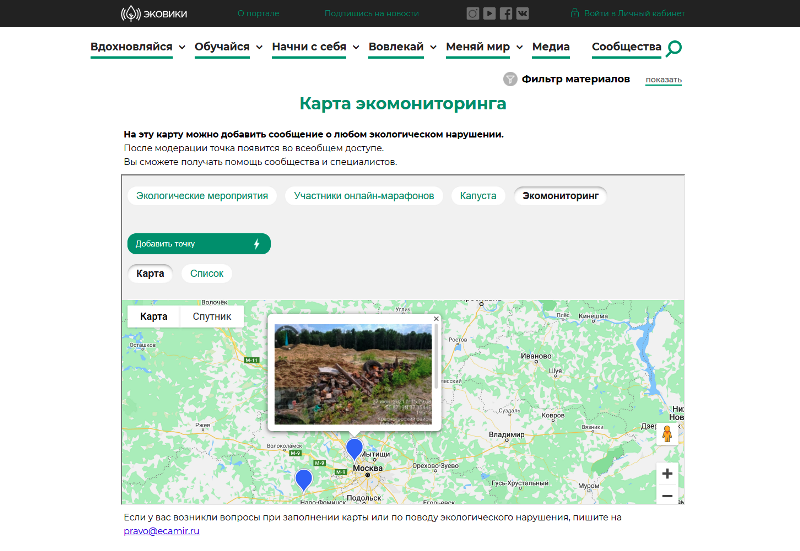Click the Instagram icon in top bar

(473, 14)
